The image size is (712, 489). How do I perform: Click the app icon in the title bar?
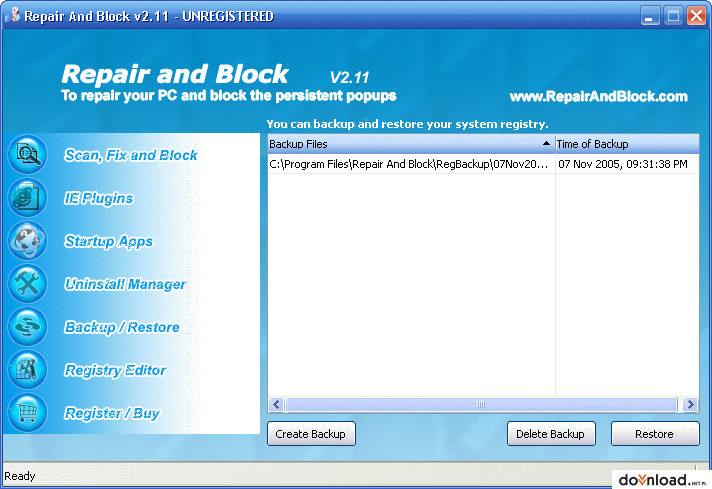point(13,15)
